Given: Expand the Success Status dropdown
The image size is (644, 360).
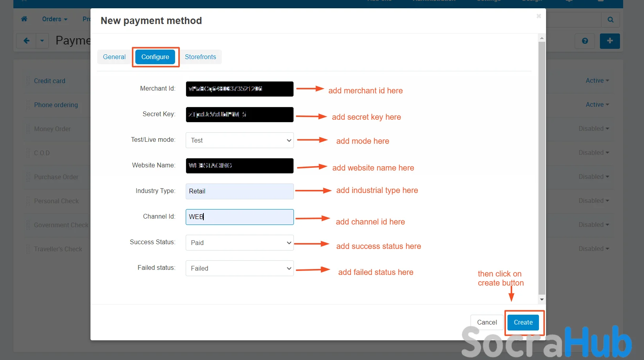Looking at the screenshot, I should pyautogui.click(x=240, y=243).
